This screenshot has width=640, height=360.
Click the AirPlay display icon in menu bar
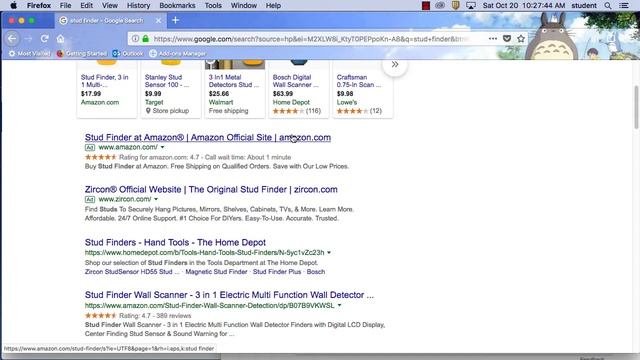pos(471,6)
